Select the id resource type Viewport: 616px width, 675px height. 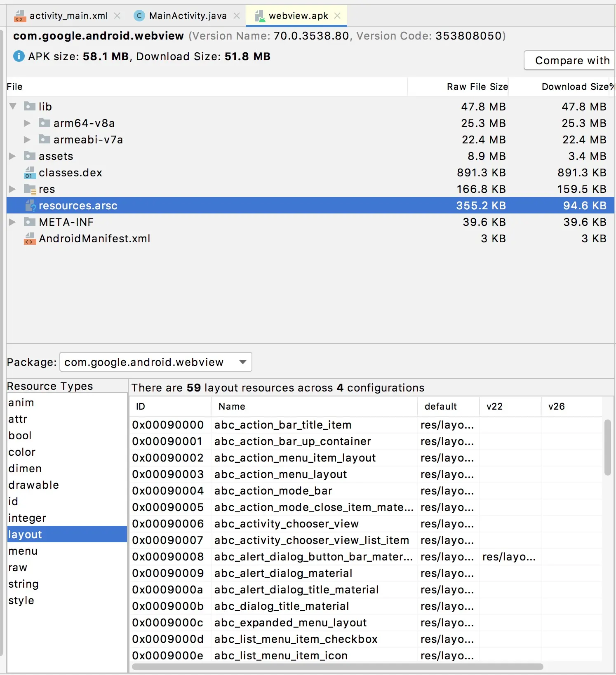[x=67, y=502]
